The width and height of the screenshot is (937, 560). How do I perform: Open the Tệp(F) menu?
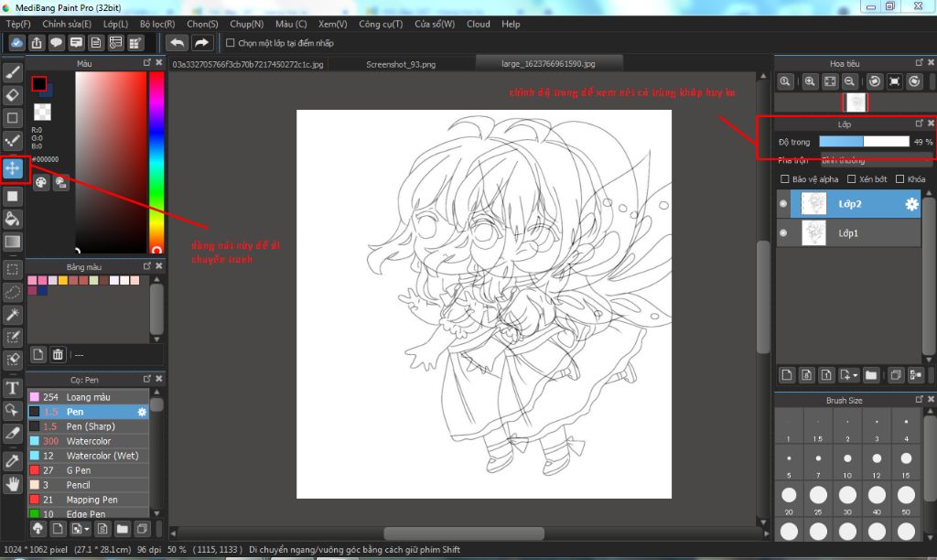click(x=18, y=24)
